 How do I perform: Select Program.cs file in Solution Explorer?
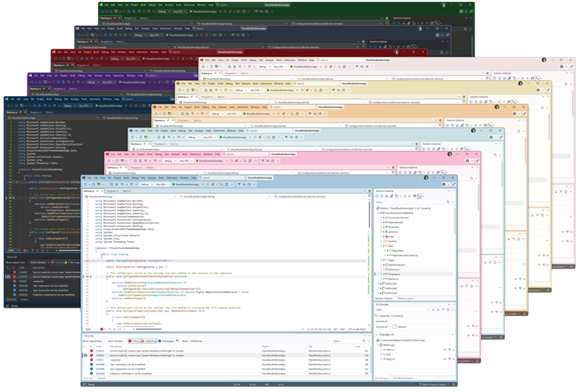pos(394,274)
